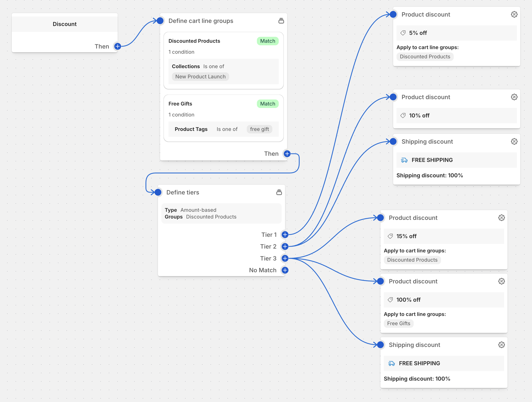Toggle the Match badge on Free Gifts group

coord(267,104)
